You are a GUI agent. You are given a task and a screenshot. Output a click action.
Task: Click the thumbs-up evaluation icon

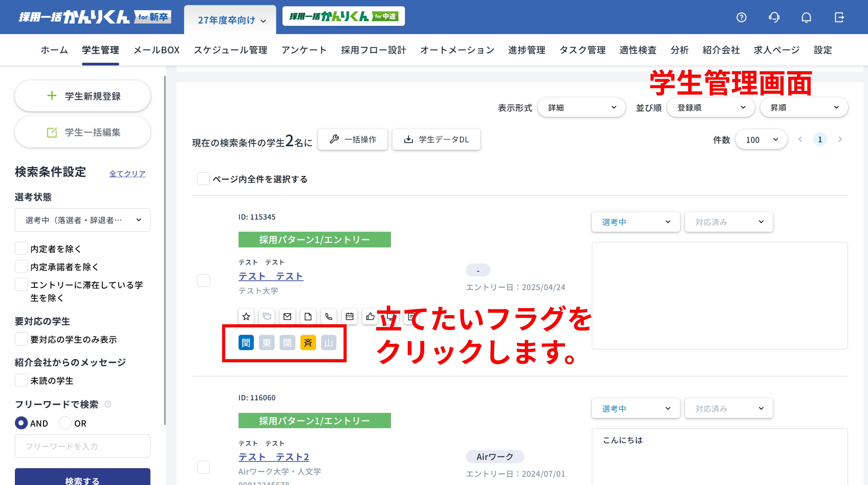[370, 316]
